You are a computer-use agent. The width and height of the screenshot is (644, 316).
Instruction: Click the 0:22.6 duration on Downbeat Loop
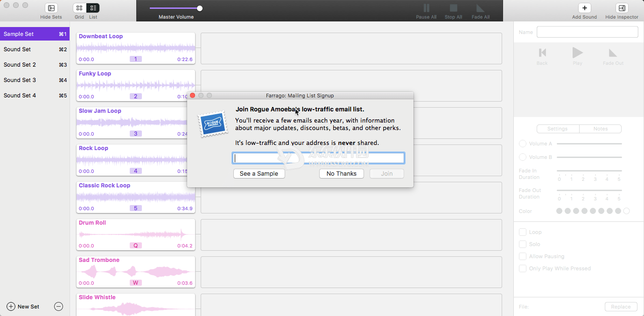[x=185, y=60]
